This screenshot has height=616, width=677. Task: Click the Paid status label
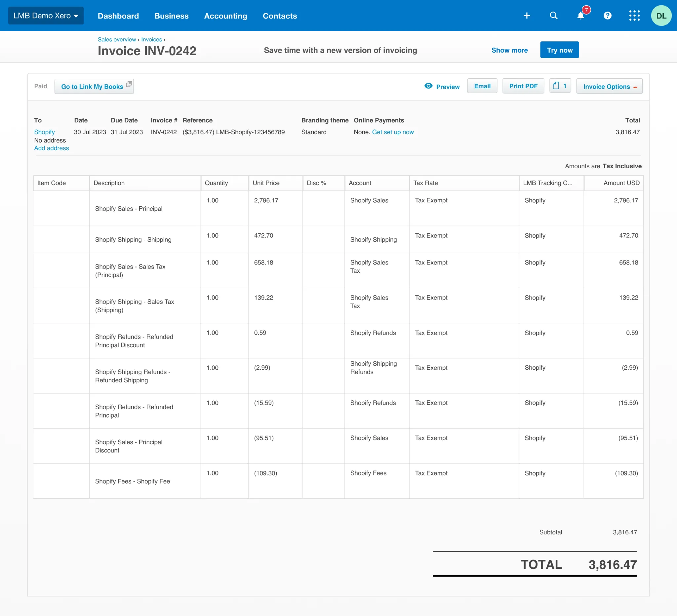point(41,86)
